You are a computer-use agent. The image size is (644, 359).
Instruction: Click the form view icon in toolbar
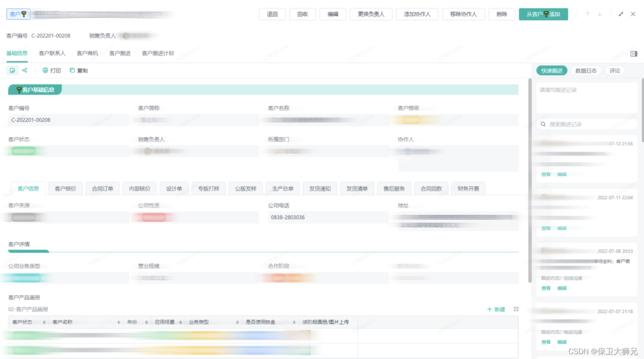pyautogui.click(x=13, y=70)
